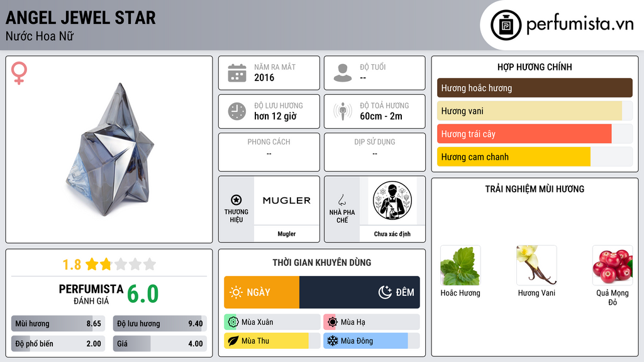This screenshot has width=644, height=362.
Task: Click the THỜI GIAN KHUYÊN DÙNG heading
Action: pyautogui.click(x=322, y=262)
